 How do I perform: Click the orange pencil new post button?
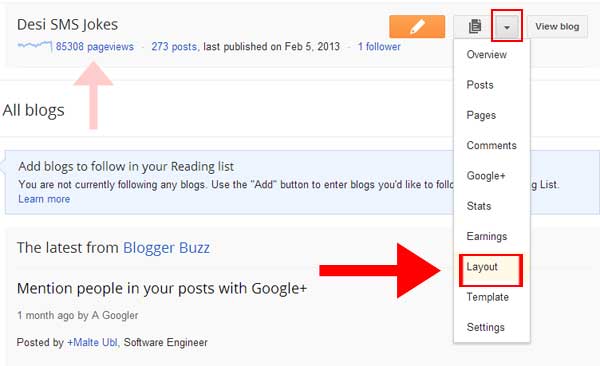[x=417, y=26]
